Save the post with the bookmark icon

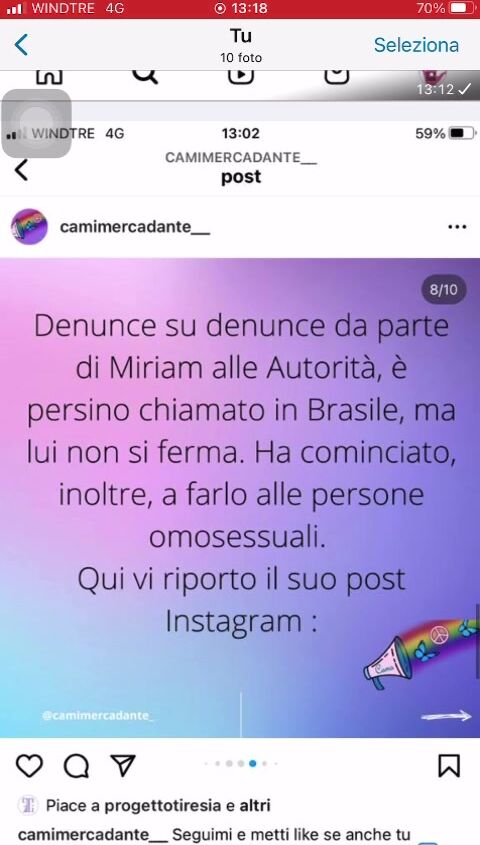tap(449, 765)
